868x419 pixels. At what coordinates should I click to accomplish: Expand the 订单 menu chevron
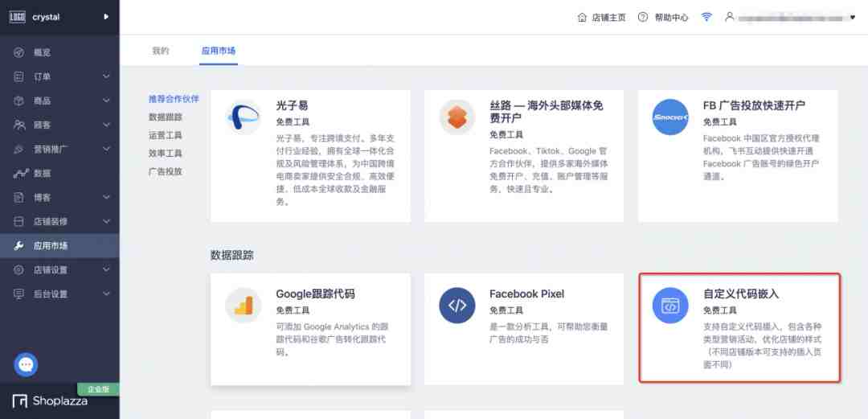pos(106,76)
